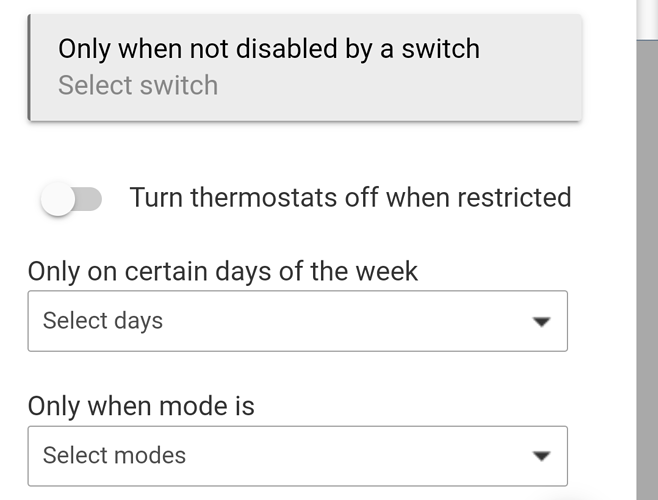Click empty area right of 'Select switch' text

click(400, 85)
